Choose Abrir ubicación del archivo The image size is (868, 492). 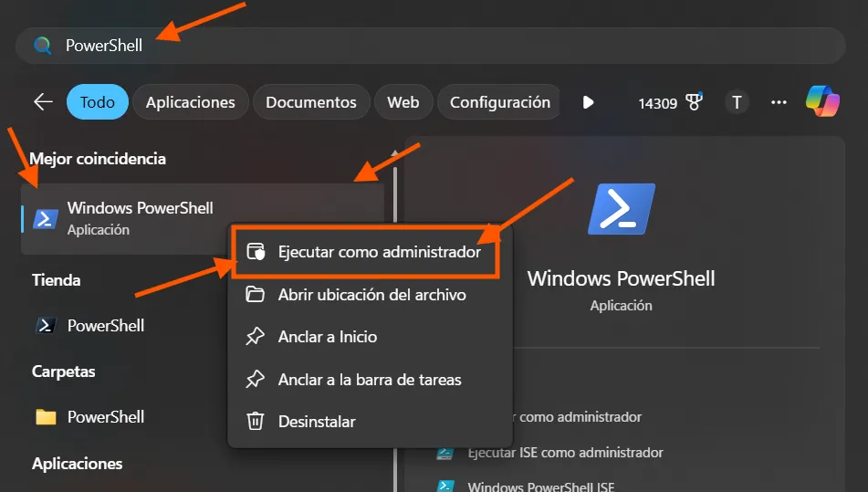(x=370, y=295)
